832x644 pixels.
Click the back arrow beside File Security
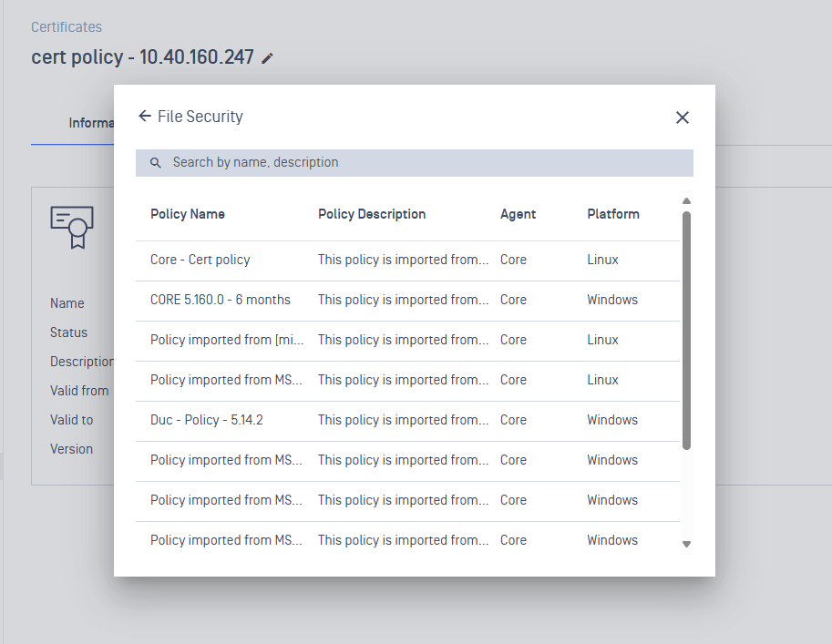click(x=144, y=117)
